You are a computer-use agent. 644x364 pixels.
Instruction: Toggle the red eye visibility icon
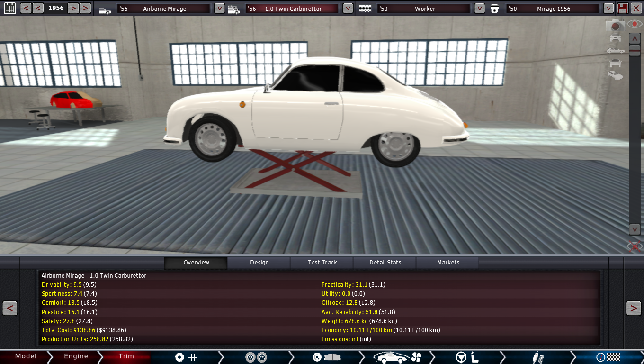tap(635, 24)
